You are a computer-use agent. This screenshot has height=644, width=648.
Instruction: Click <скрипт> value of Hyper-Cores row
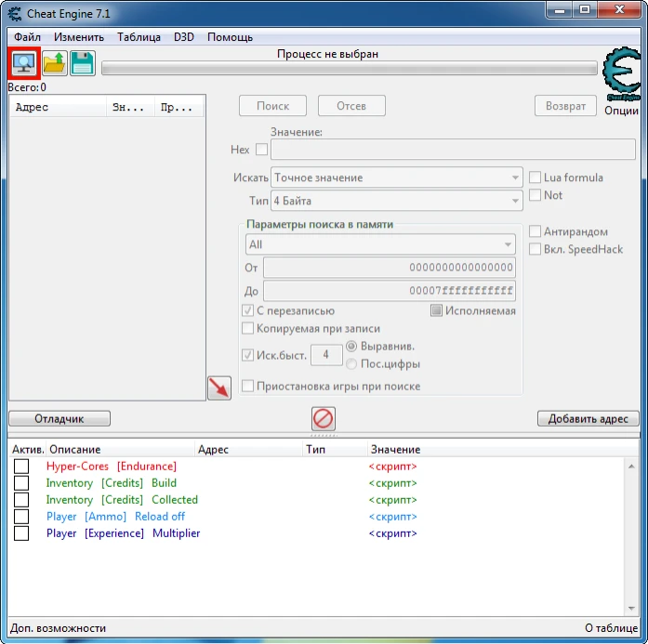pyautogui.click(x=392, y=467)
